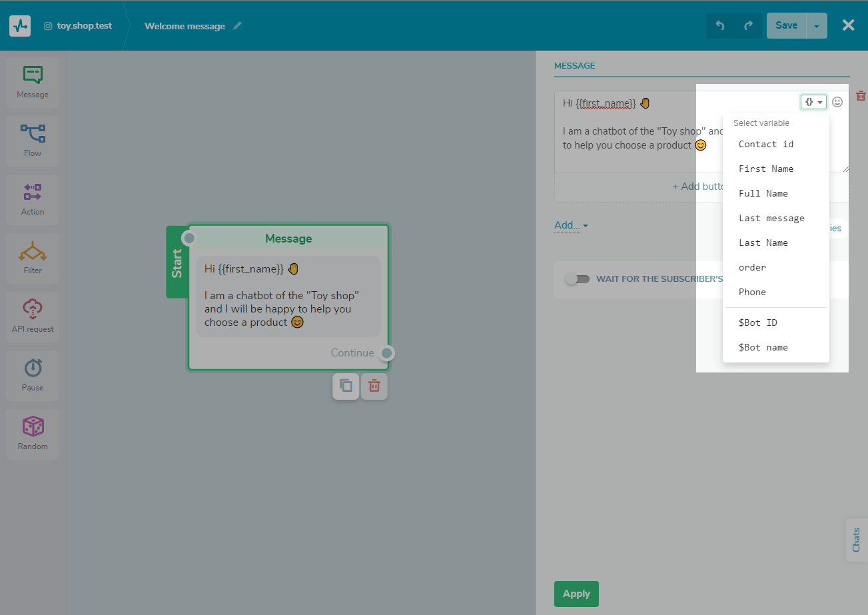Viewport: 868px width, 615px height.
Task: Select the Flow block icon
Action: [x=33, y=141]
